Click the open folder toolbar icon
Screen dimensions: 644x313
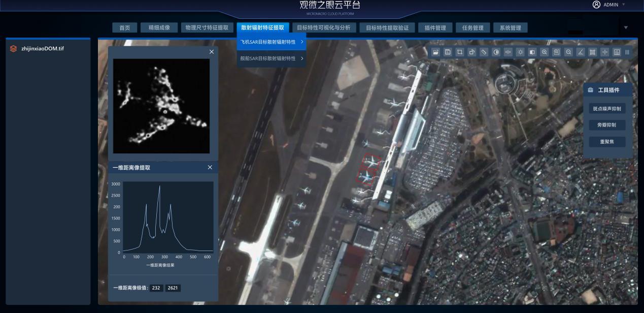(435, 52)
